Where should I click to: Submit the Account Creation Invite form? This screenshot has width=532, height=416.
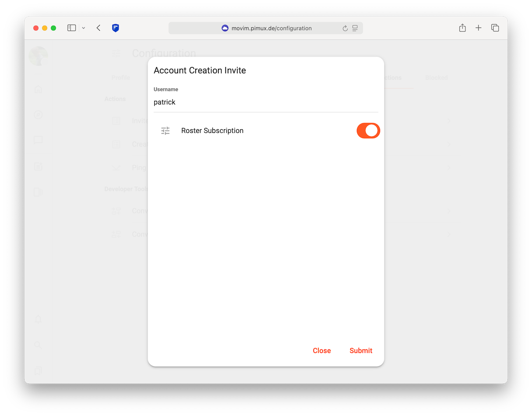360,350
